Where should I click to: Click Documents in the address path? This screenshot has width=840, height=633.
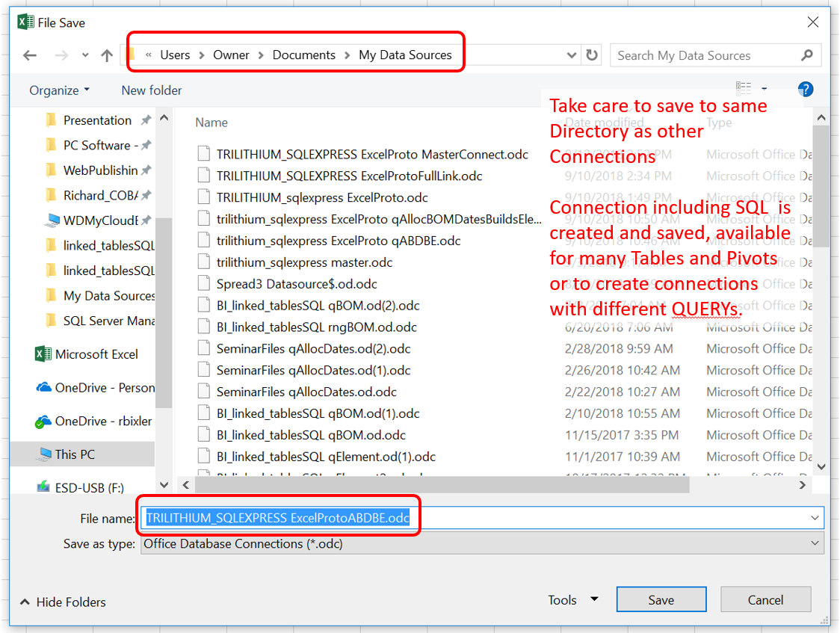point(303,55)
